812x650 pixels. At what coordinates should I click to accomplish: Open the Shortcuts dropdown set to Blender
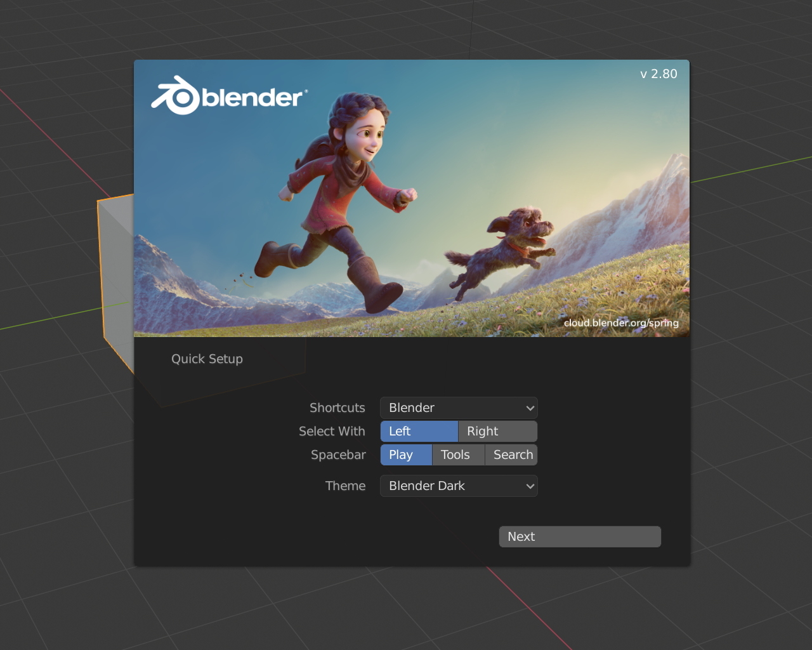coord(459,408)
